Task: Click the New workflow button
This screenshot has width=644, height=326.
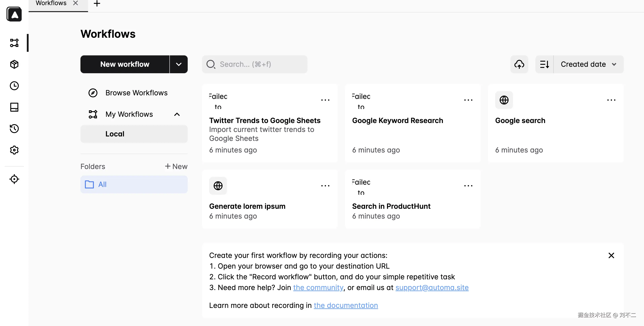Action: click(125, 64)
